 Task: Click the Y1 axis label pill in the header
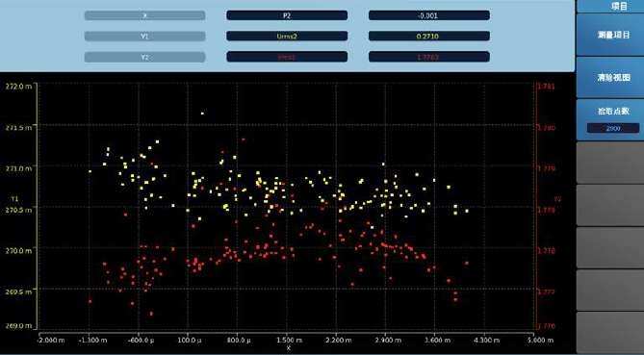point(144,37)
